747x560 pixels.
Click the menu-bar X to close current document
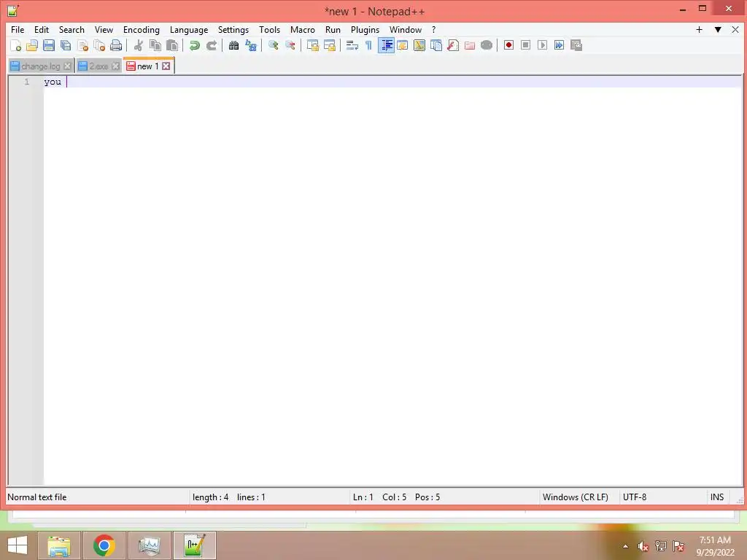point(735,29)
